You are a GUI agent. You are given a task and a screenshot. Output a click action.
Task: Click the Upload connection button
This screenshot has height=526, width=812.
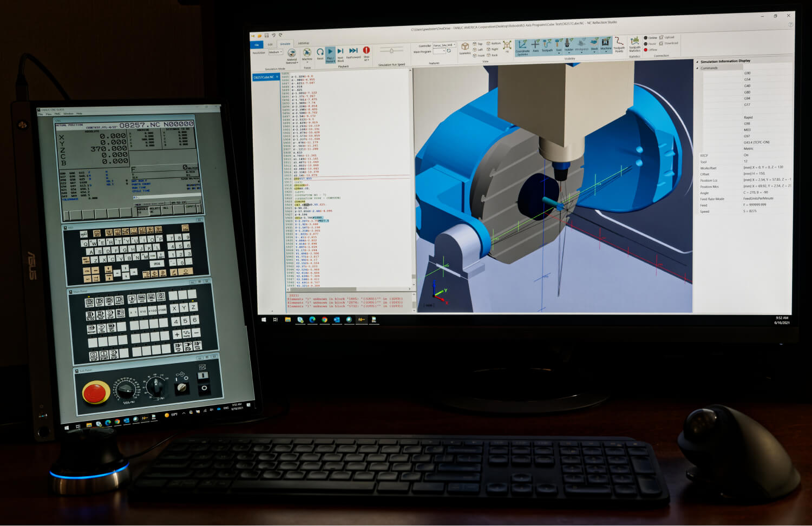coord(666,38)
